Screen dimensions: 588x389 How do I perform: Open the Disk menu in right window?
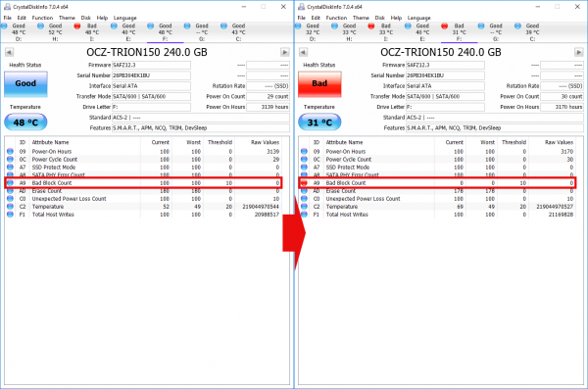(x=380, y=18)
